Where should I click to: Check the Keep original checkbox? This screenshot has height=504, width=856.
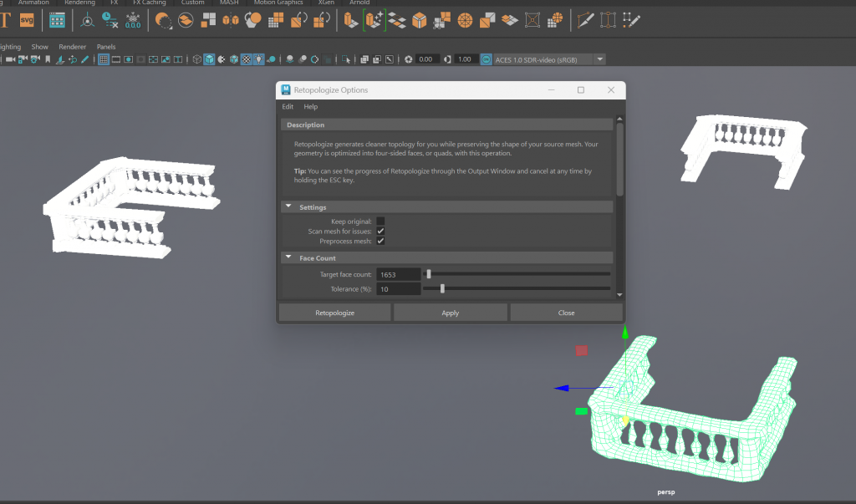click(380, 221)
